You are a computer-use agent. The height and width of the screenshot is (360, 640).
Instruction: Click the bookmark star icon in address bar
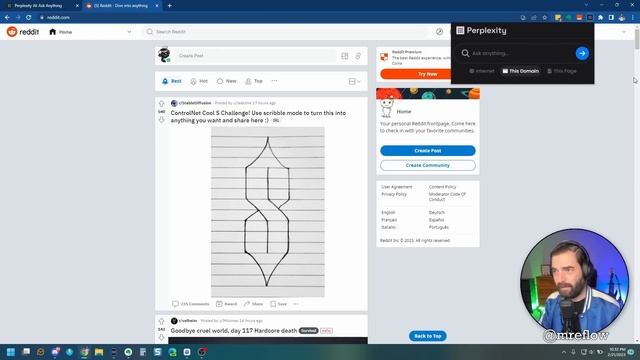[x=544, y=18]
